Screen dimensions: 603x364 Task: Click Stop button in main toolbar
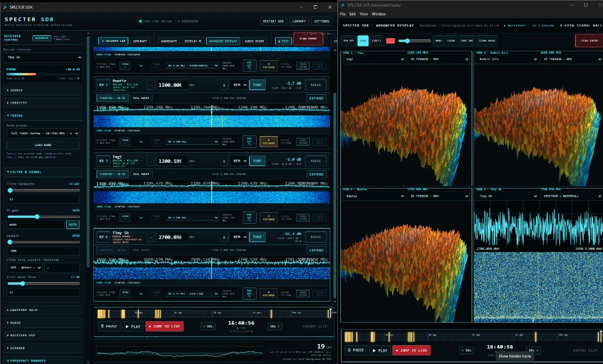(x=283, y=41)
